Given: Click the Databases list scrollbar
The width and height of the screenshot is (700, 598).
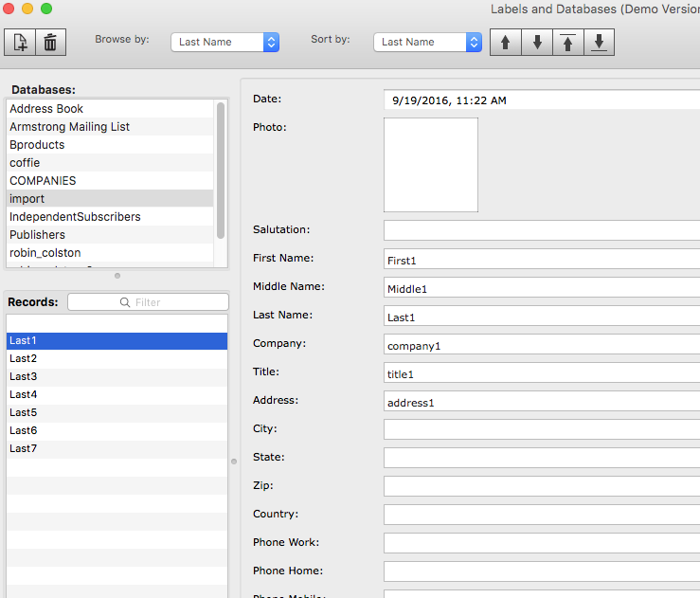Looking at the screenshot, I should pos(221,171).
